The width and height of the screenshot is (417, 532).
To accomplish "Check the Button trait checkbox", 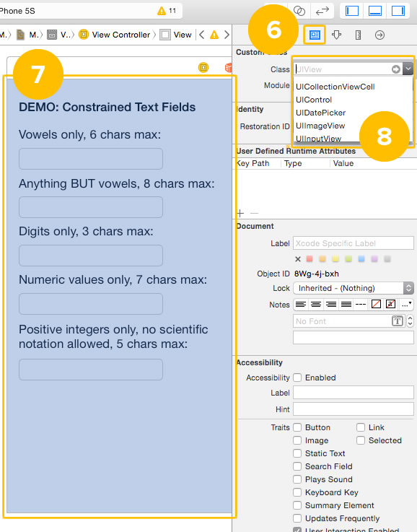I will pyautogui.click(x=297, y=427).
